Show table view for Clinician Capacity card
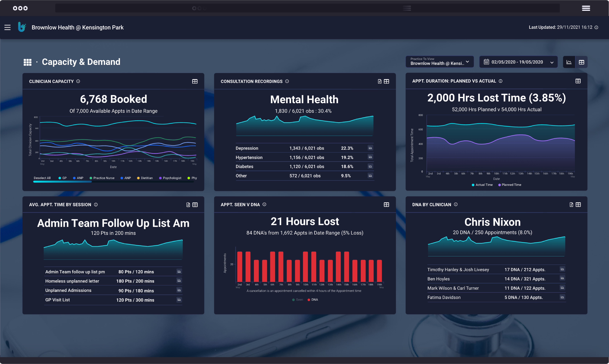Viewport: 609px width, 364px height. click(195, 81)
